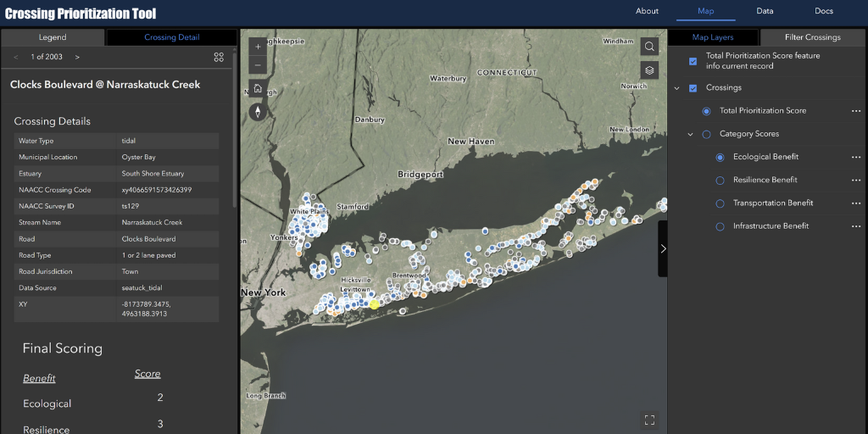Click the XY coordinates value

coord(146,309)
